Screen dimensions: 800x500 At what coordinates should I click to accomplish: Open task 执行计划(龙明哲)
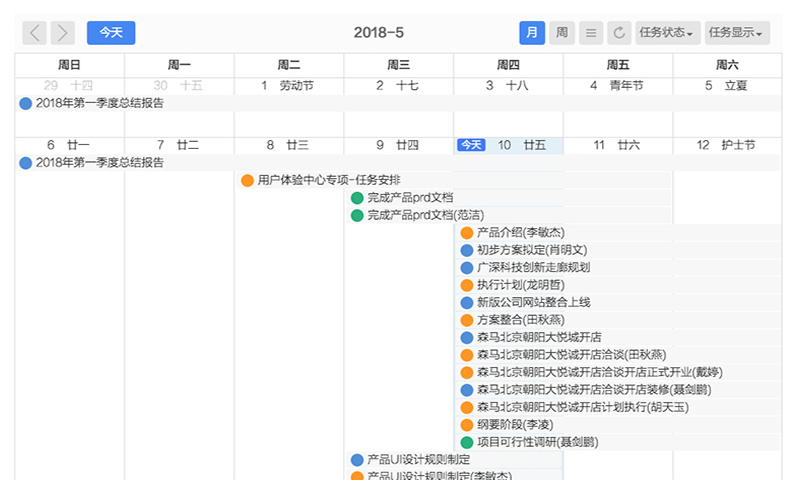tap(520, 285)
